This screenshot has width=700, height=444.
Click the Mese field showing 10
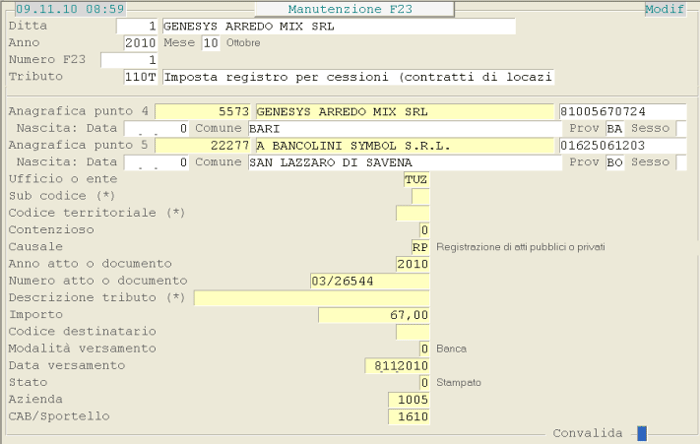pos(210,43)
